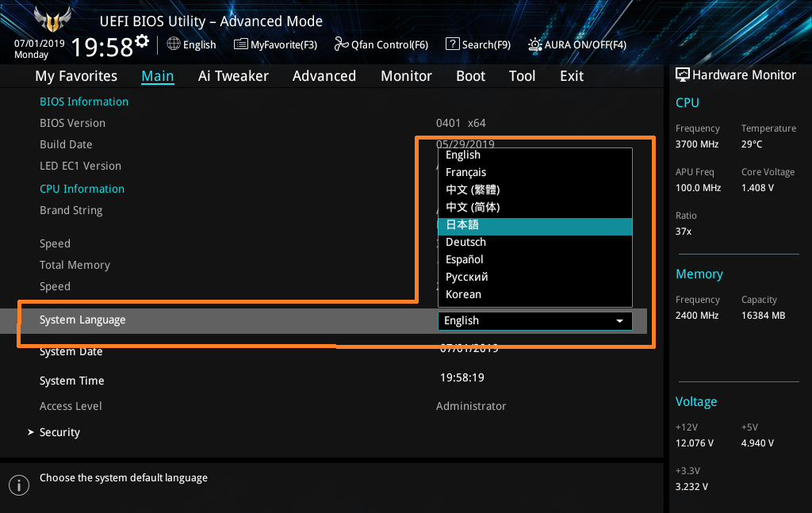Select the System Time row label
This screenshot has width=812, height=513.
[x=72, y=381]
